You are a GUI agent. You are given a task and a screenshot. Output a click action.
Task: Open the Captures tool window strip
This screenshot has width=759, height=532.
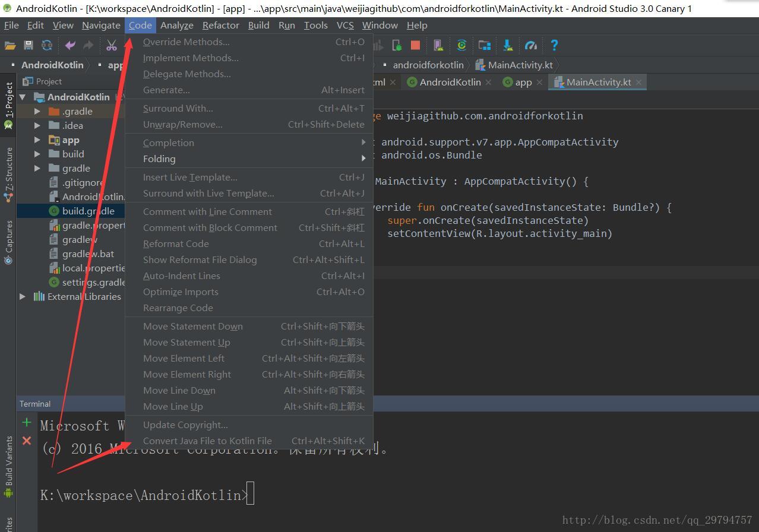(8, 242)
